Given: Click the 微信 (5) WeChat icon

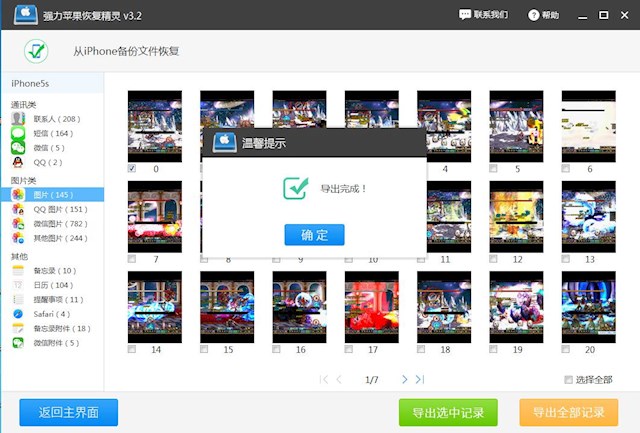Looking at the screenshot, I should click(18, 147).
